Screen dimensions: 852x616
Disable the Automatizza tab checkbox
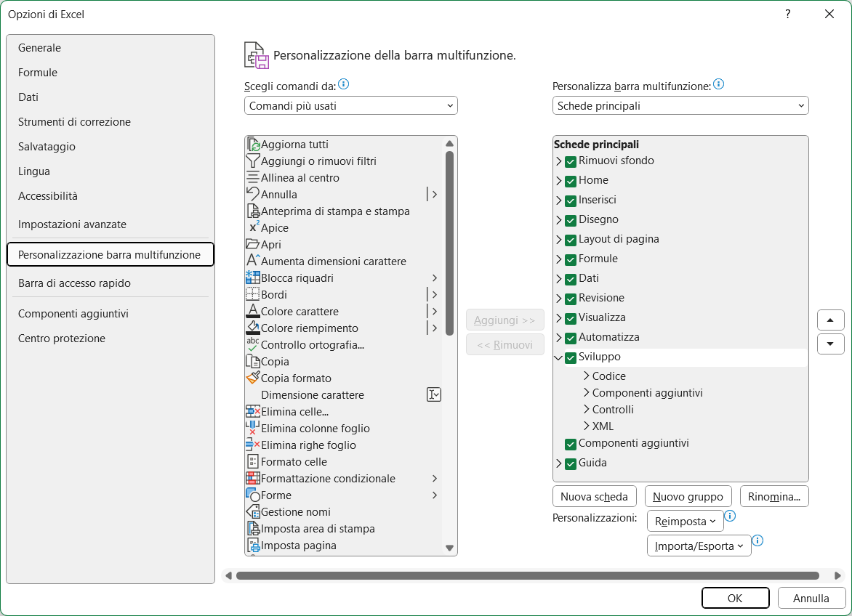(571, 338)
